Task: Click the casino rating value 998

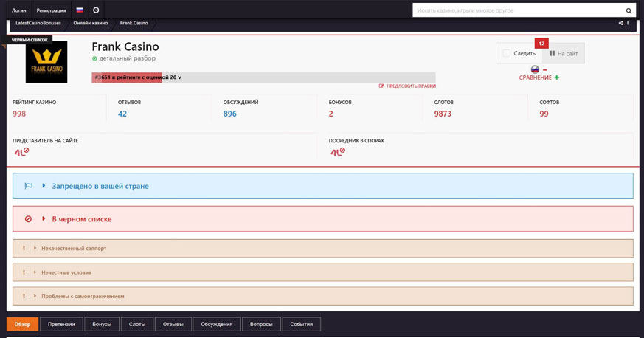Action: click(x=19, y=114)
